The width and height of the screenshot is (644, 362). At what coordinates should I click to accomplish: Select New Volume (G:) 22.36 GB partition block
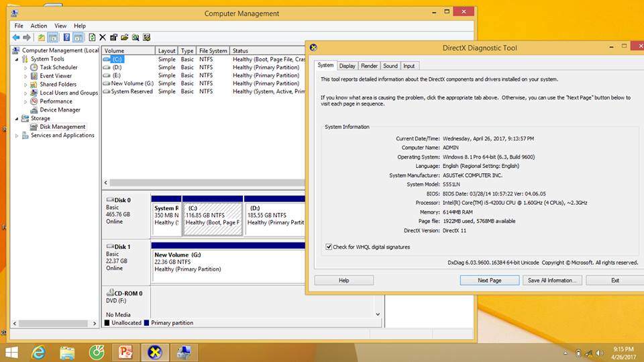point(228,263)
